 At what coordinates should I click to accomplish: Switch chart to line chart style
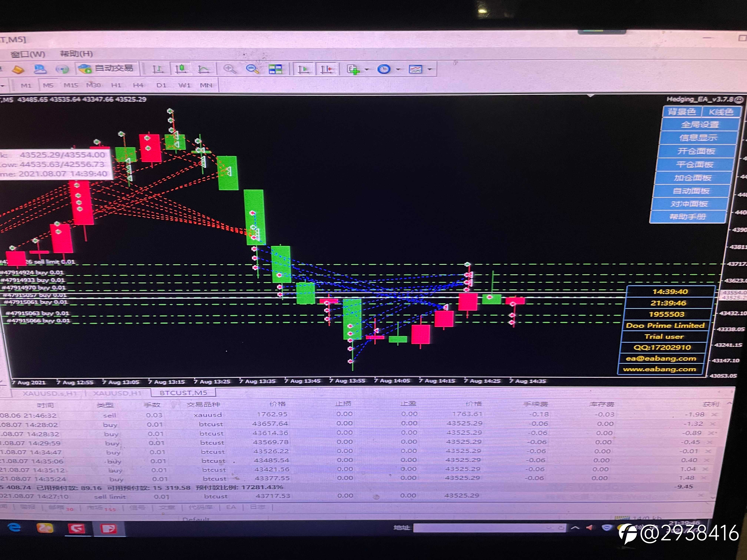(x=204, y=69)
